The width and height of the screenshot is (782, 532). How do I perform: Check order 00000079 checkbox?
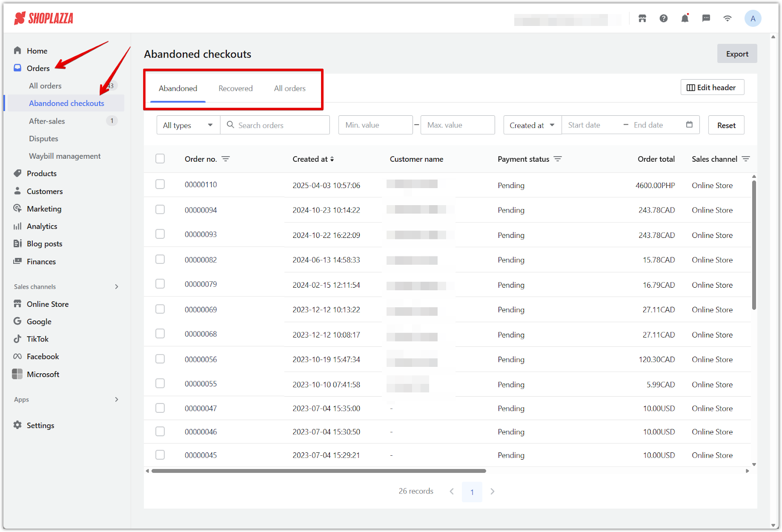tap(160, 284)
